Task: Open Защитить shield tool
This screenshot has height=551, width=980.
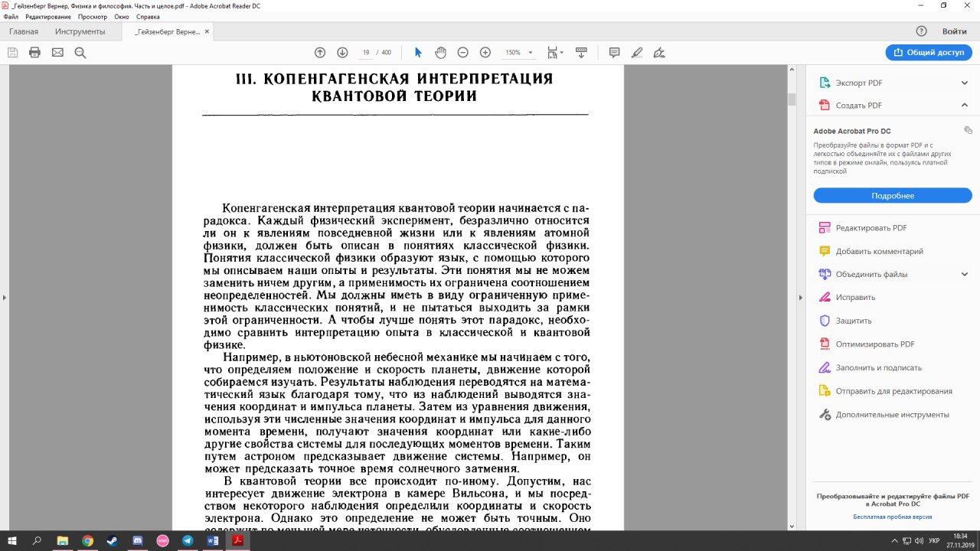Action: (x=854, y=321)
